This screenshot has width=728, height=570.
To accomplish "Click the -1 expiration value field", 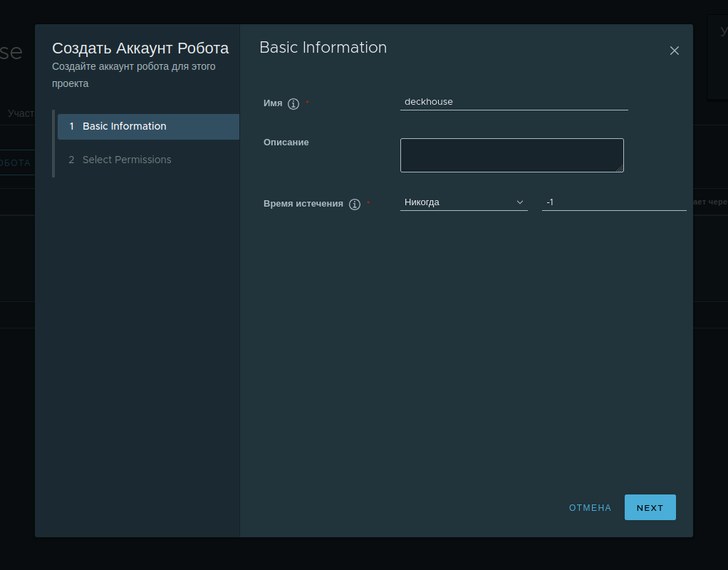I will click(613, 202).
